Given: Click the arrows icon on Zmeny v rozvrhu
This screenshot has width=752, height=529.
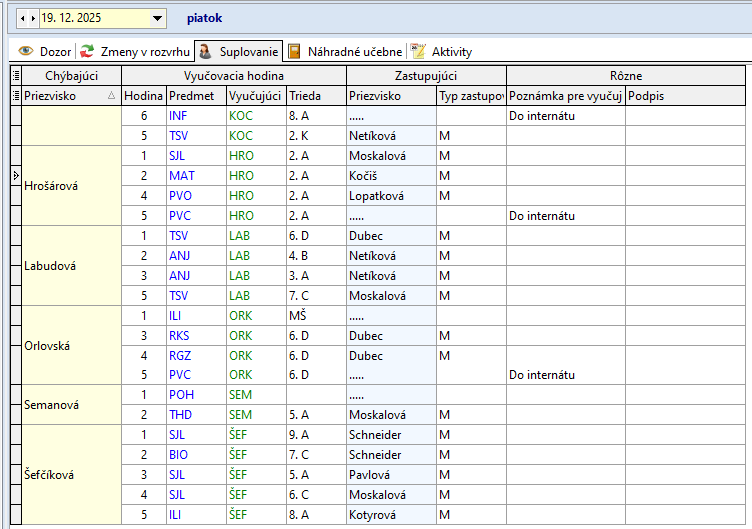Looking at the screenshot, I should click(88, 51).
